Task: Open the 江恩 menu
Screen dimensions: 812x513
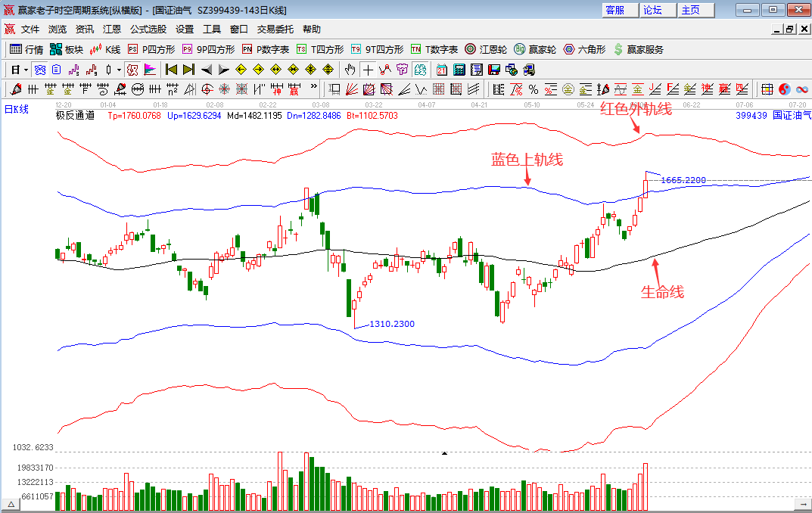Action: pyautogui.click(x=111, y=29)
